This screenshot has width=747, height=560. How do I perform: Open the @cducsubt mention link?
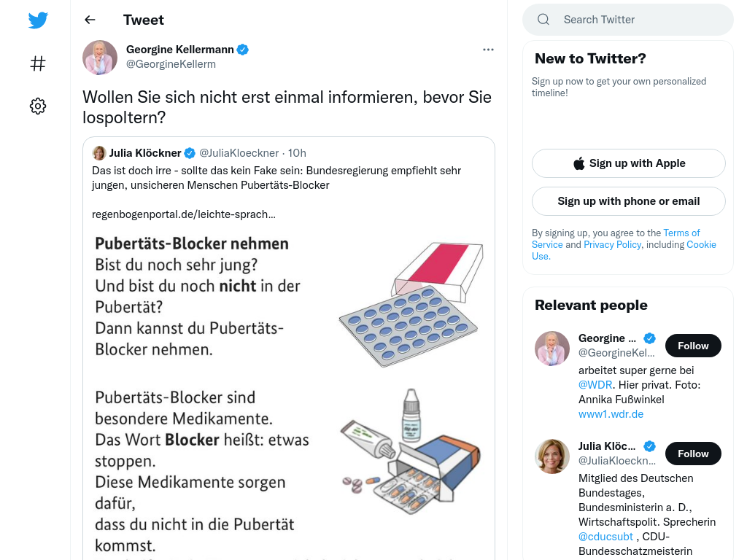pyautogui.click(x=605, y=536)
